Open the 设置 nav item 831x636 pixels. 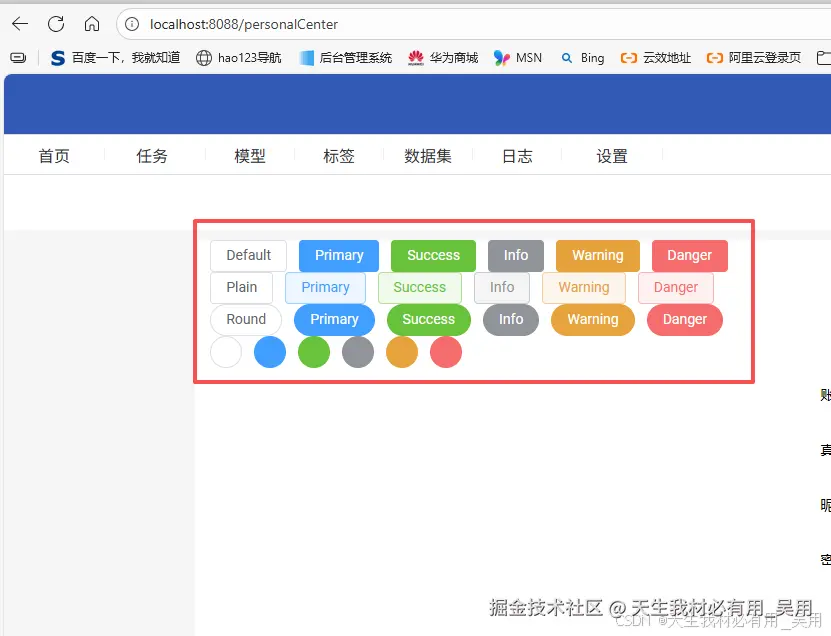613,156
